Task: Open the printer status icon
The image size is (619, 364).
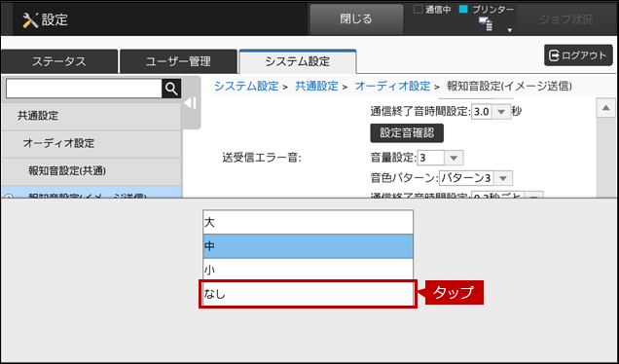Action: tap(486, 23)
